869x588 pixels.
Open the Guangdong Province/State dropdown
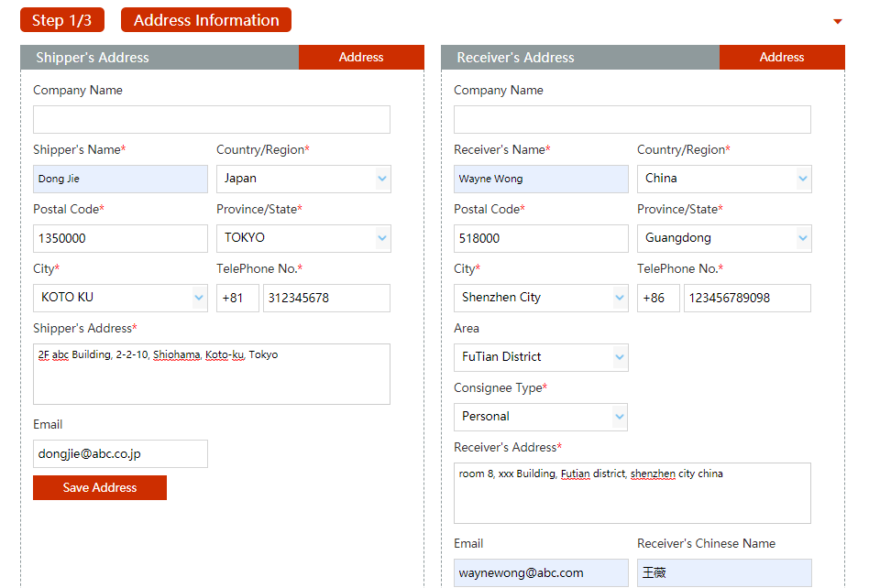(724, 238)
